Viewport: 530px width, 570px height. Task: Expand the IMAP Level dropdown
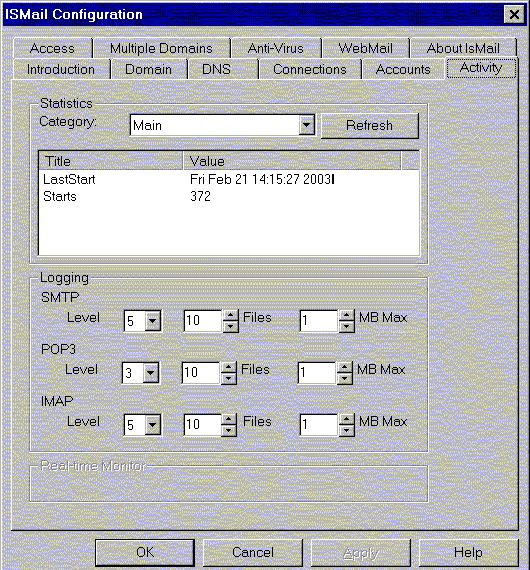[x=152, y=425]
